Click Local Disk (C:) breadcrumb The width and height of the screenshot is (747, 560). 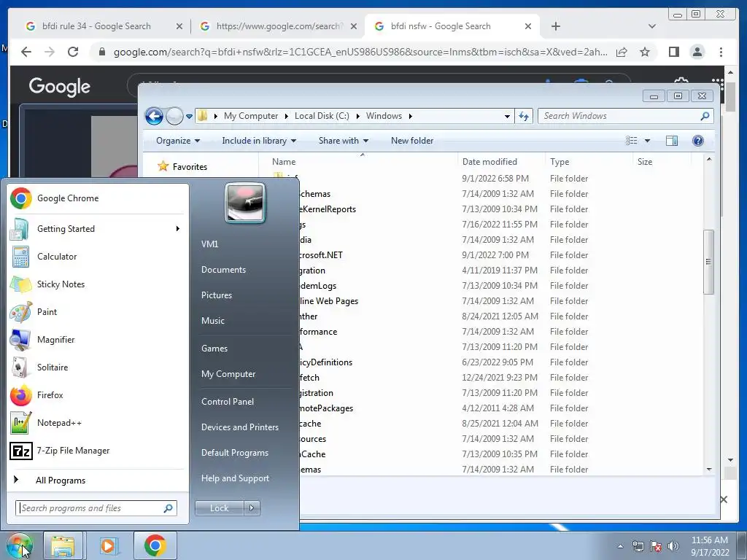[322, 116]
